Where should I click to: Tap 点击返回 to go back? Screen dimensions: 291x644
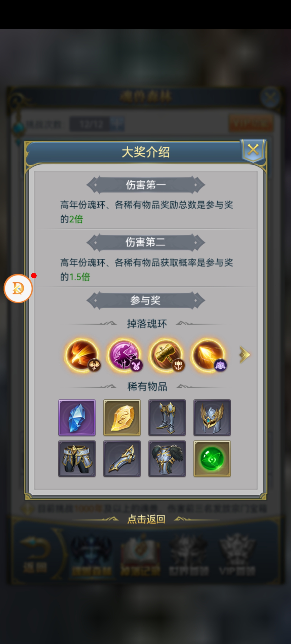click(x=146, y=519)
